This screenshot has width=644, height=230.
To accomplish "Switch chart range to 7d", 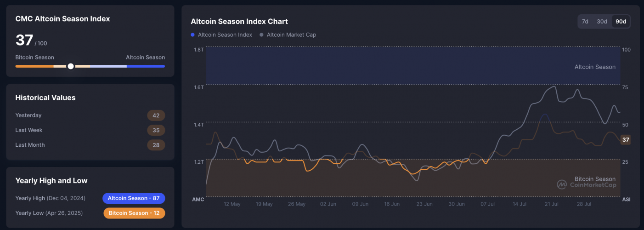I will coord(585,22).
